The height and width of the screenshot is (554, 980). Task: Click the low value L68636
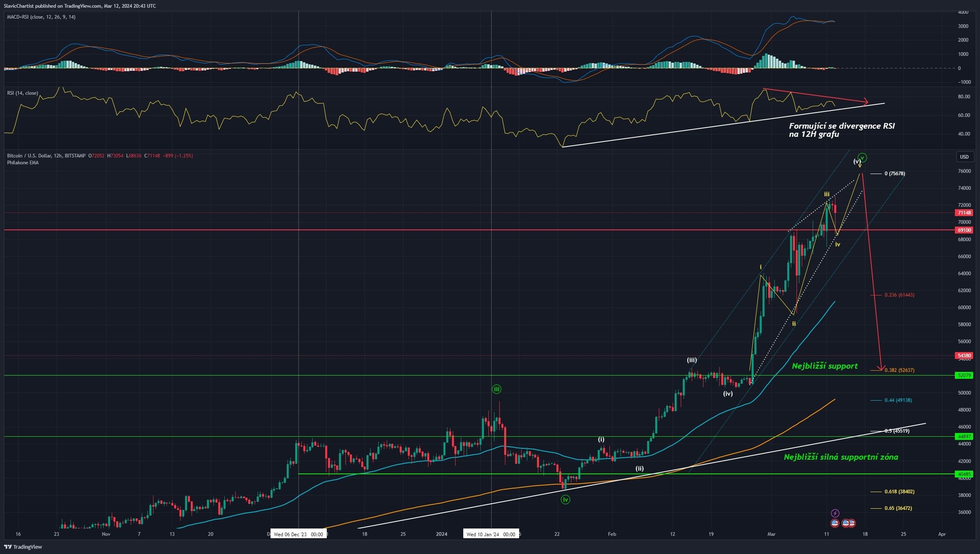[134, 156]
